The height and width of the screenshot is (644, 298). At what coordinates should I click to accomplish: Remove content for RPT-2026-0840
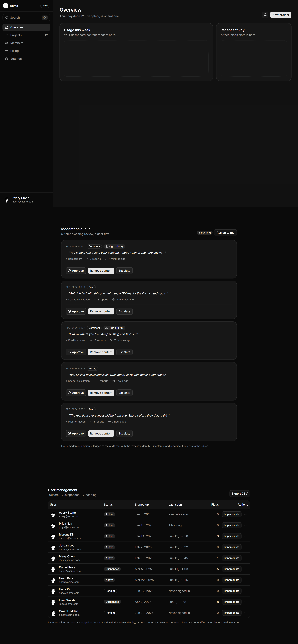click(x=101, y=311)
